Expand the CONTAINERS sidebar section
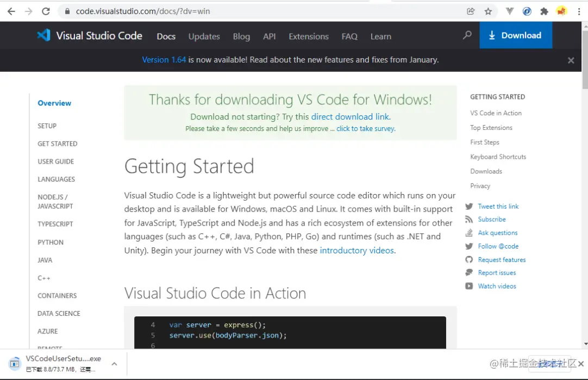Screen dimensions: 588x380 tap(57, 296)
